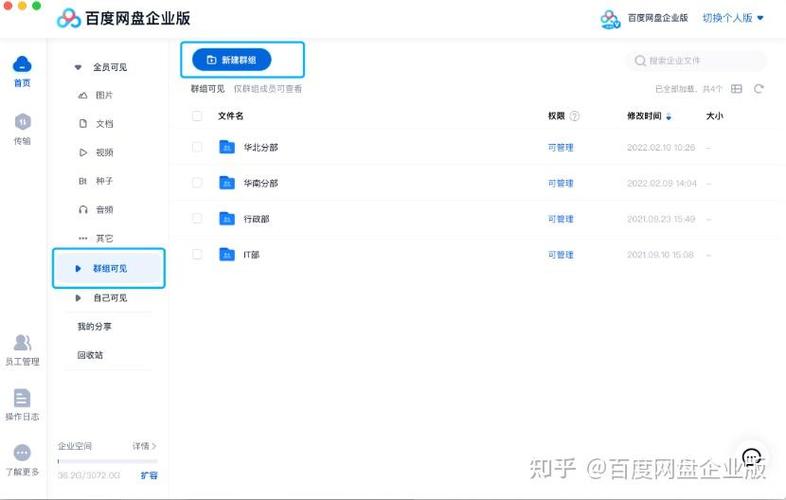Click the search magnifier icon

coord(640,61)
